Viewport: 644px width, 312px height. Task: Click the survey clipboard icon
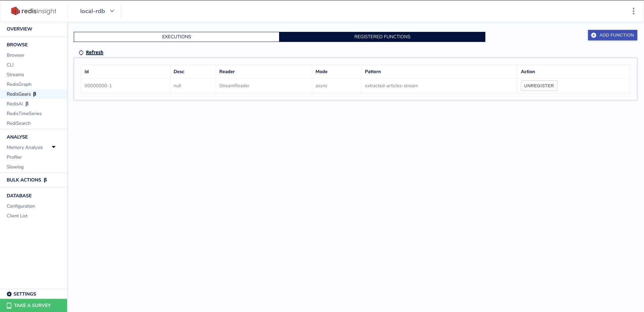[x=9, y=305]
